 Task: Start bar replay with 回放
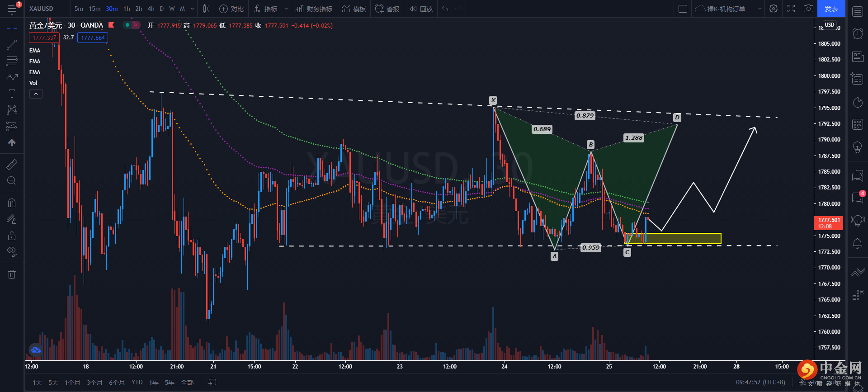pyautogui.click(x=421, y=9)
